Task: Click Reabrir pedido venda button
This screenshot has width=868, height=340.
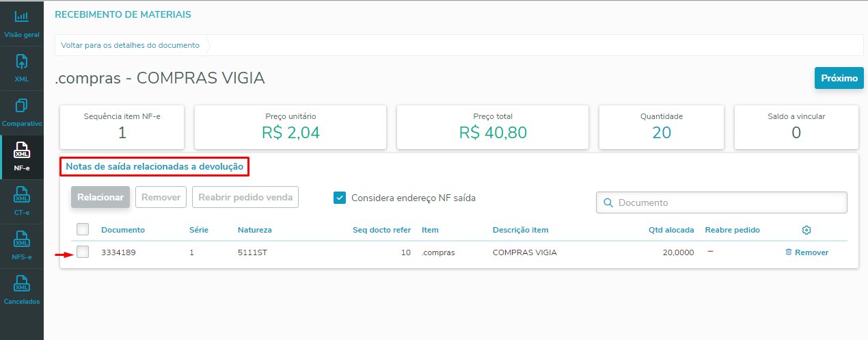Action: (245, 197)
